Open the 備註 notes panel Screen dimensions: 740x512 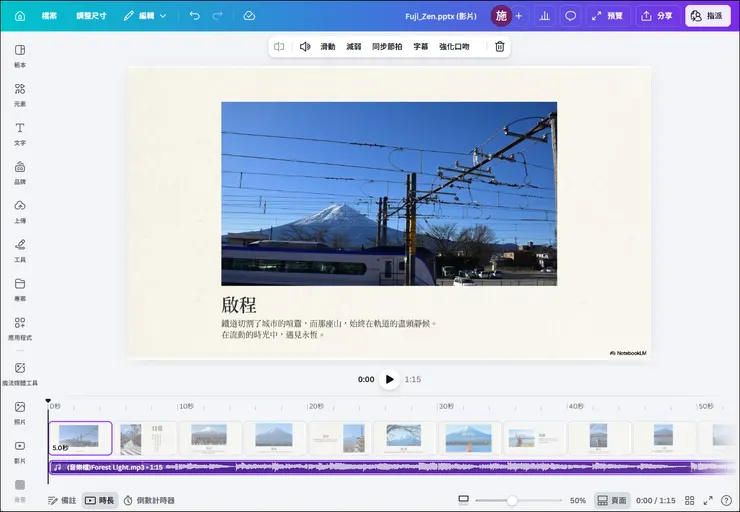(62, 500)
